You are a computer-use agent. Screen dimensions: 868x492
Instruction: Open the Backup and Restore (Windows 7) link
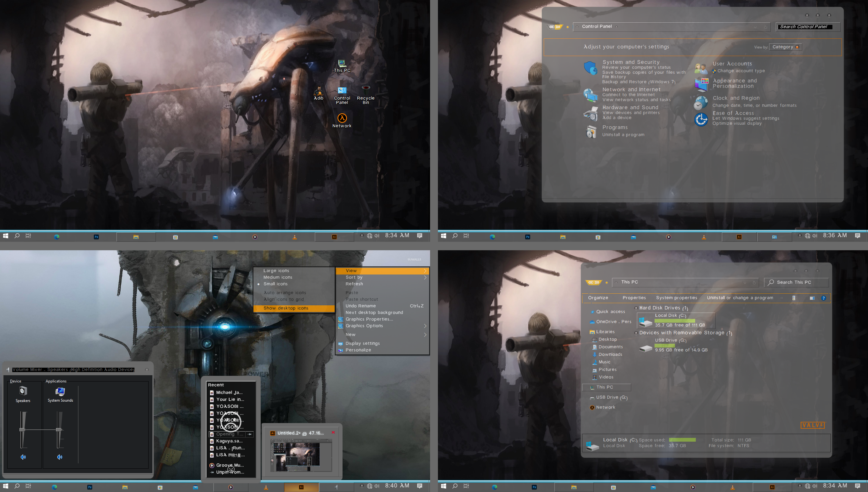coord(638,82)
